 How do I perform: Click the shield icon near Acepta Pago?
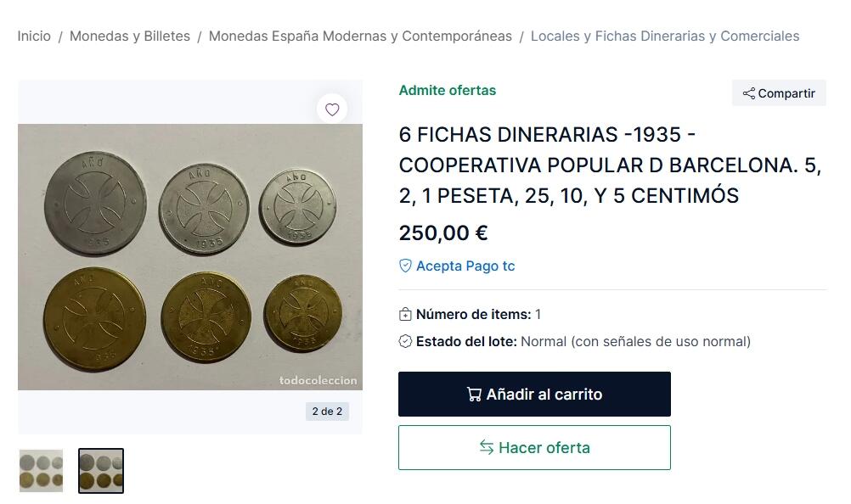pos(405,266)
